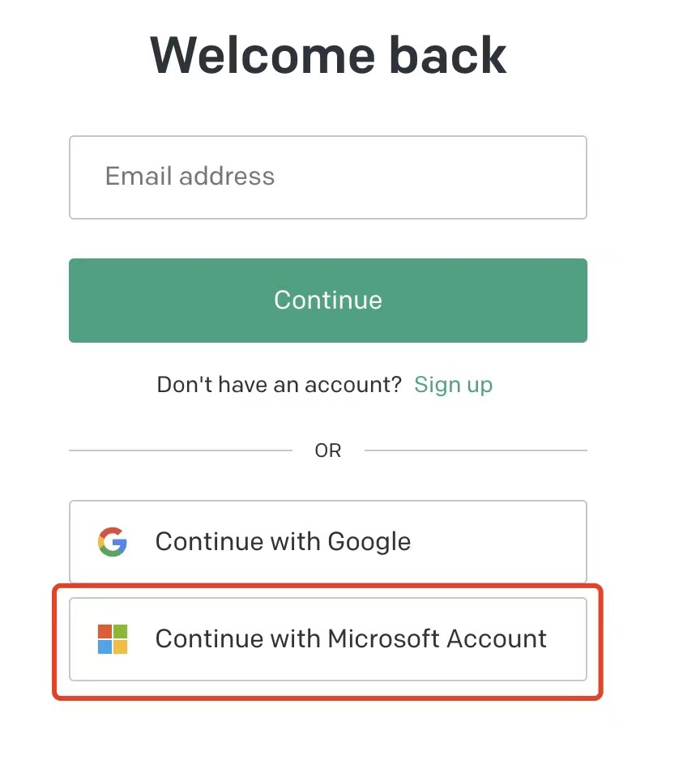This screenshot has width=700, height=781.
Task: Click the red square of Microsoft logo
Action: click(105, 631)
